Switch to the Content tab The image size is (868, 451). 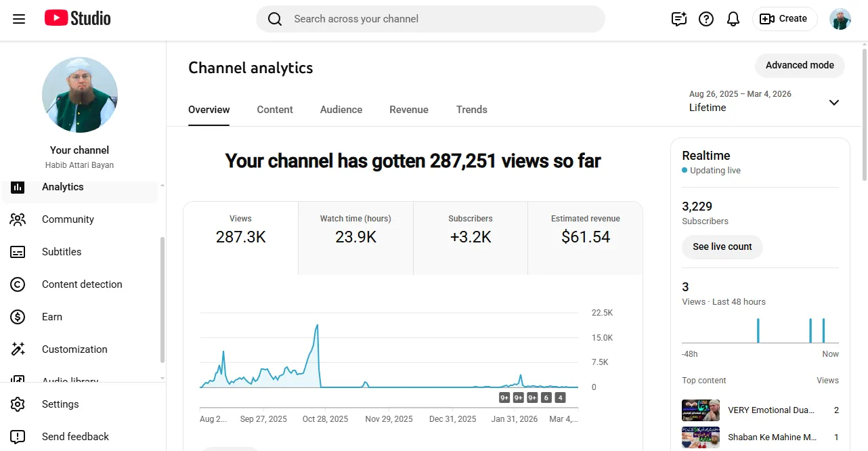coord(275,110)
